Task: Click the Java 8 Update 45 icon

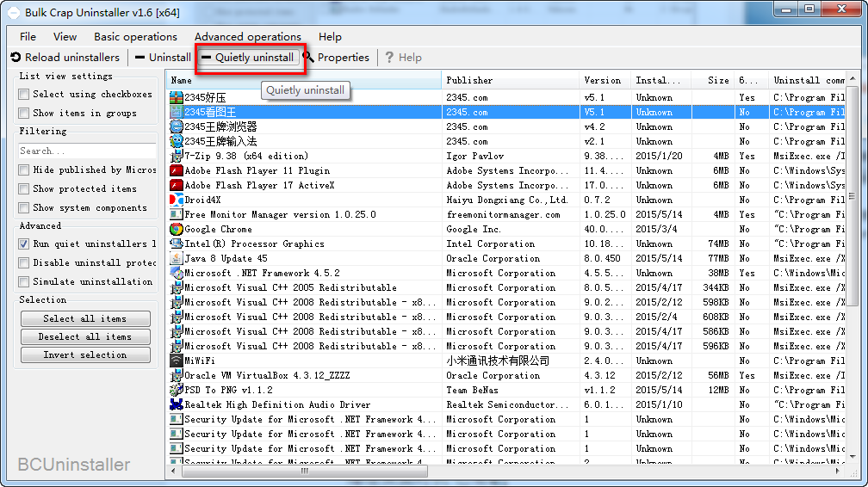Action: [x=176, y=258]
